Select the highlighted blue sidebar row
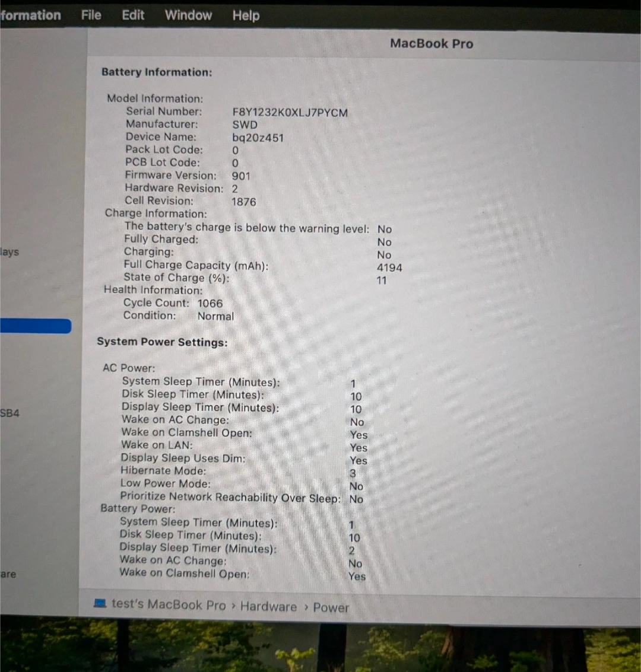The height and width of the screenshot is (672, 641). (x=36, y=326)
